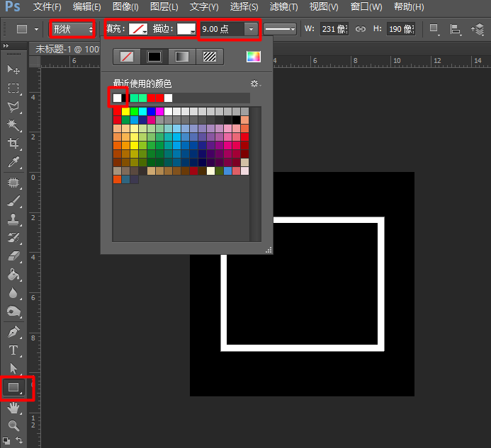Select the Move tool
The width and height of the screenshot is (491, 448).
coord(13,69)
